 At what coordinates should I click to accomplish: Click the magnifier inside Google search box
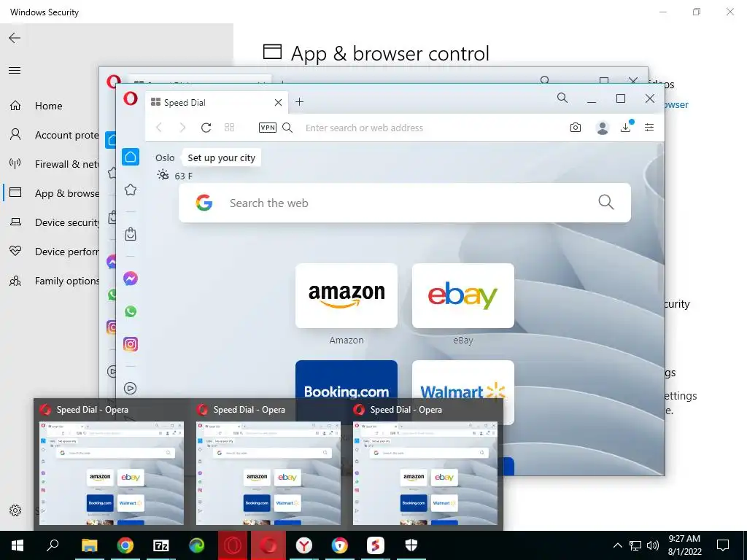605,202
